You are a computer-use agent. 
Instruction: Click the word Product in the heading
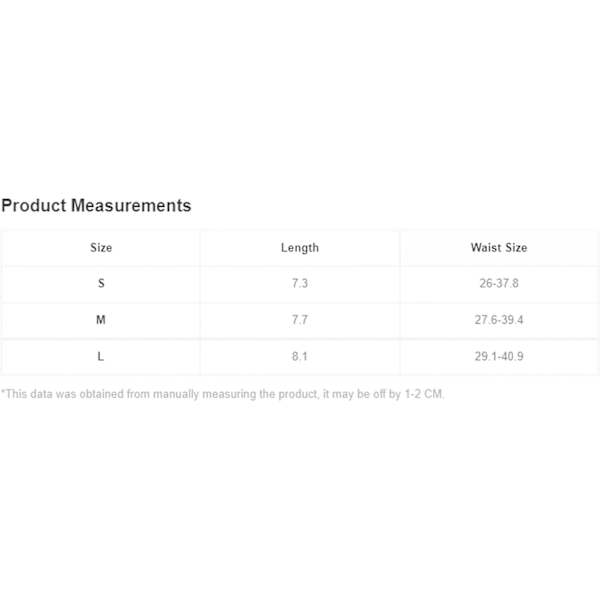pyautogui.click(x=34, y=205)
